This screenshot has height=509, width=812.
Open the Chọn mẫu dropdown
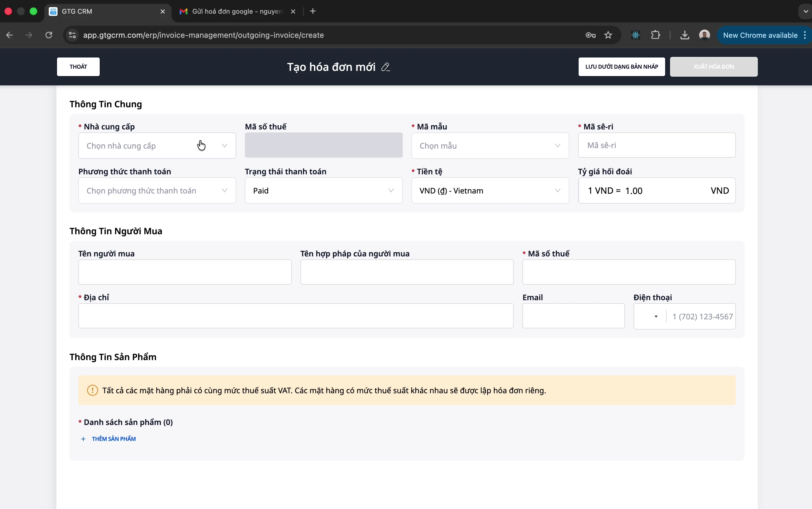tap(490, 145)
